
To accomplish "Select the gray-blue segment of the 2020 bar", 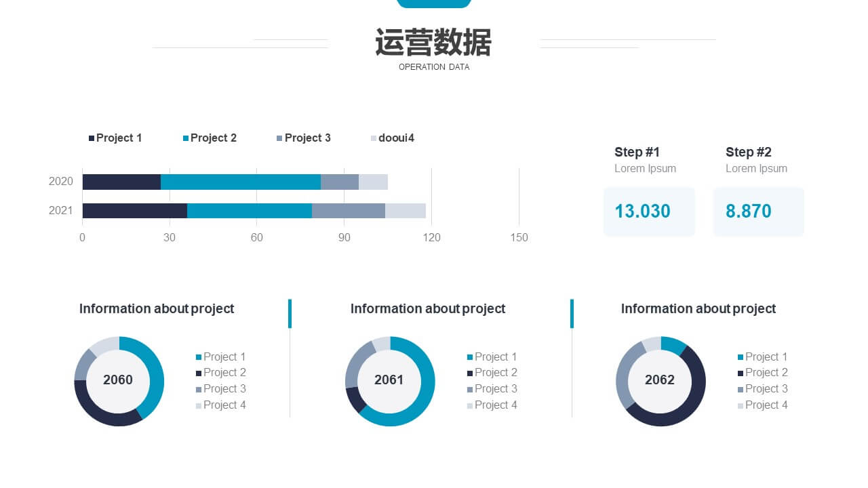I will coord(340,182).
